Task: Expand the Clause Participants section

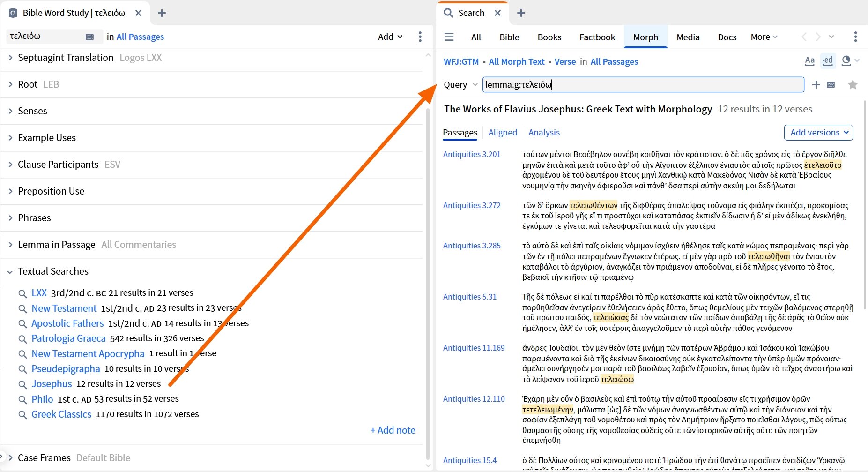Action: (x=10, y=165)
